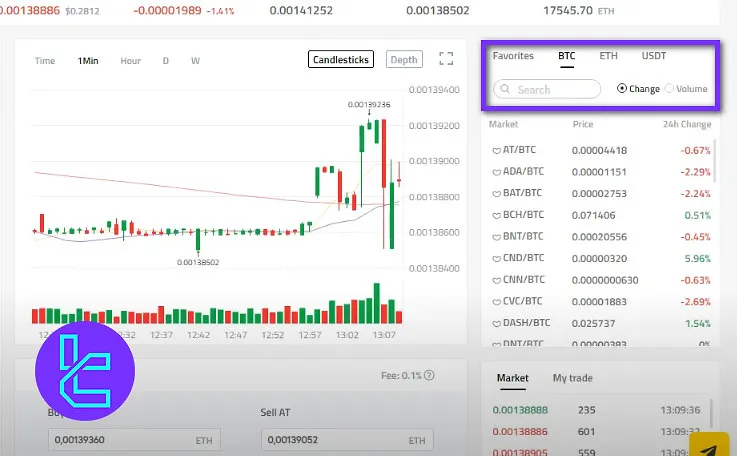Open the CVC/BTC pair row
The height and width of the screenshot is (456, 737).
point(600,302)
